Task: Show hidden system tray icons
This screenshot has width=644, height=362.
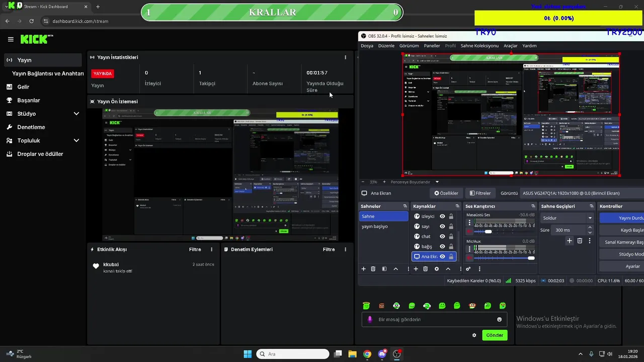Action: [580, 354]
